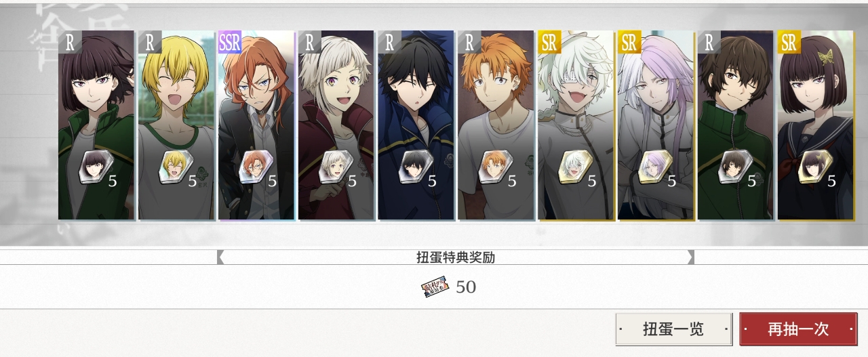This screenshot has height=357, width=868.
Task: Click the 扭蛋特典奖励 header bar
Action: click(x=456, y=257)
